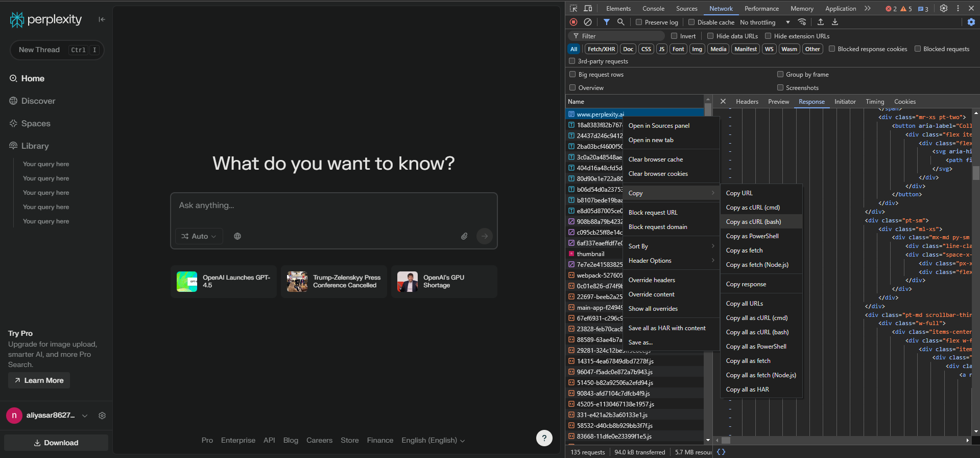Expand the Auto model selector

point(199,236)
